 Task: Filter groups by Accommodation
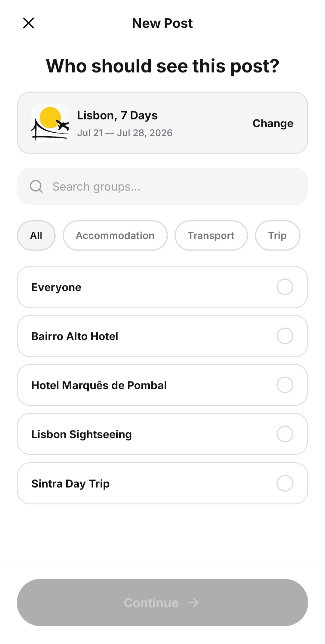pyautogui.click(x=115, y=236)
